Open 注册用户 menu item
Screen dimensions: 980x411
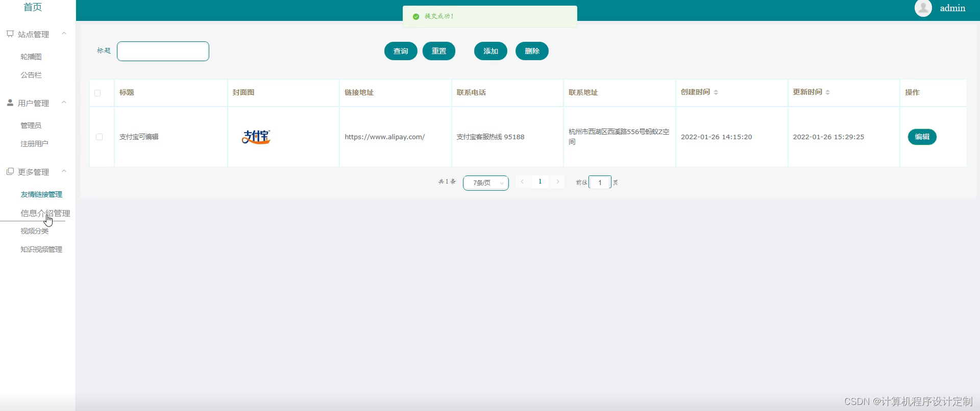[34, 144]
